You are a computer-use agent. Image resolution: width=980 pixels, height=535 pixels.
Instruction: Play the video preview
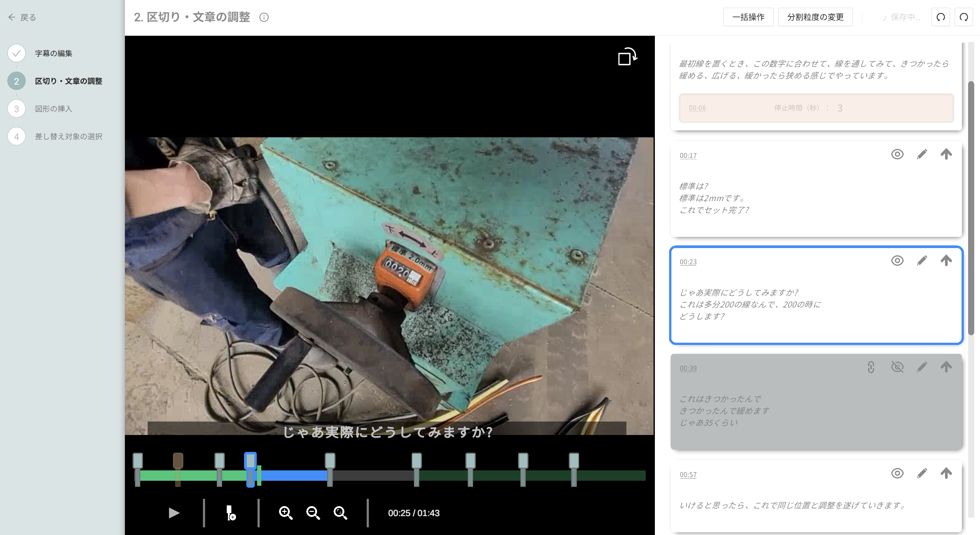pos(174,513)
